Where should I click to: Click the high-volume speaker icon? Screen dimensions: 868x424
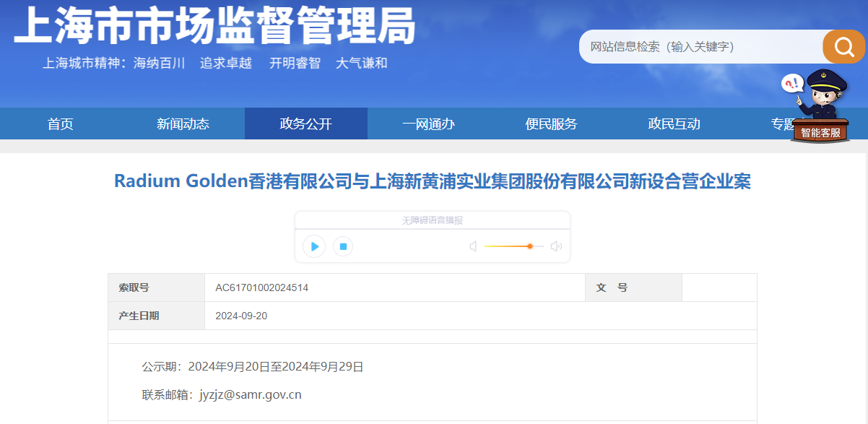point(556,246)
